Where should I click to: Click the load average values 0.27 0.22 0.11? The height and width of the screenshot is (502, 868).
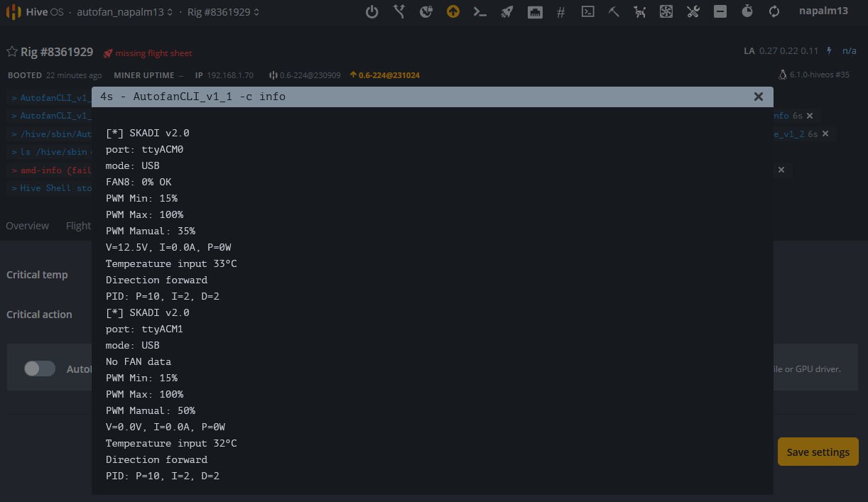(788, 51)
